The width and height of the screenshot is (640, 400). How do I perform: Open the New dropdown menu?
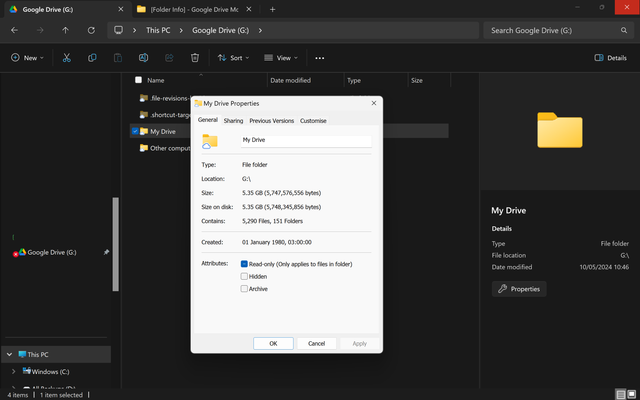pyautogui.click(x=27, y=58)
